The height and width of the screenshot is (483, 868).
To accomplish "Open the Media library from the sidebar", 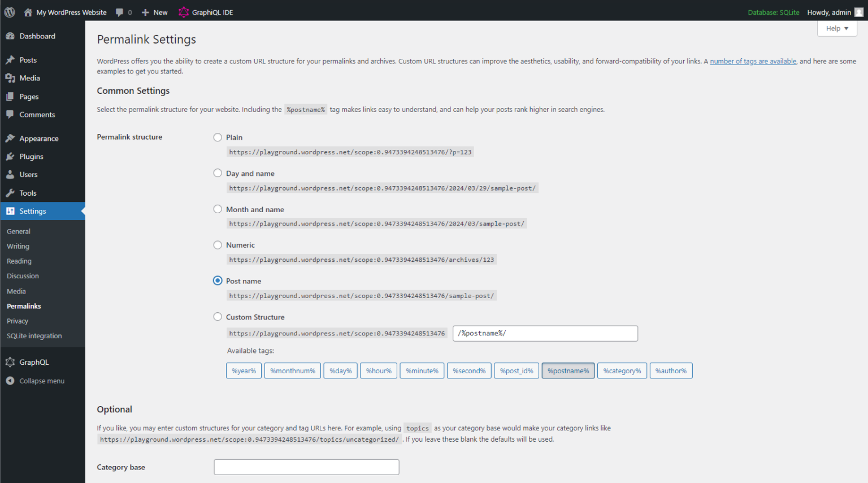I will 27,77.
